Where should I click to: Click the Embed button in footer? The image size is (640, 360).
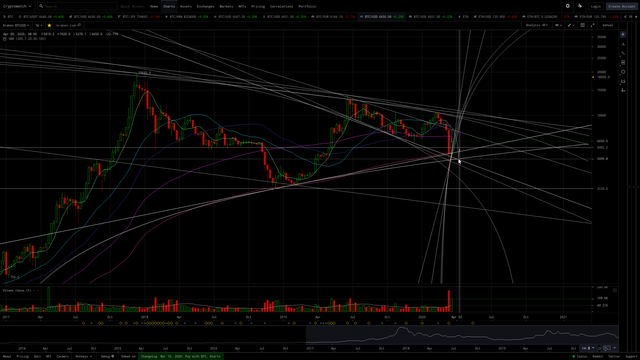click(128, 356)
